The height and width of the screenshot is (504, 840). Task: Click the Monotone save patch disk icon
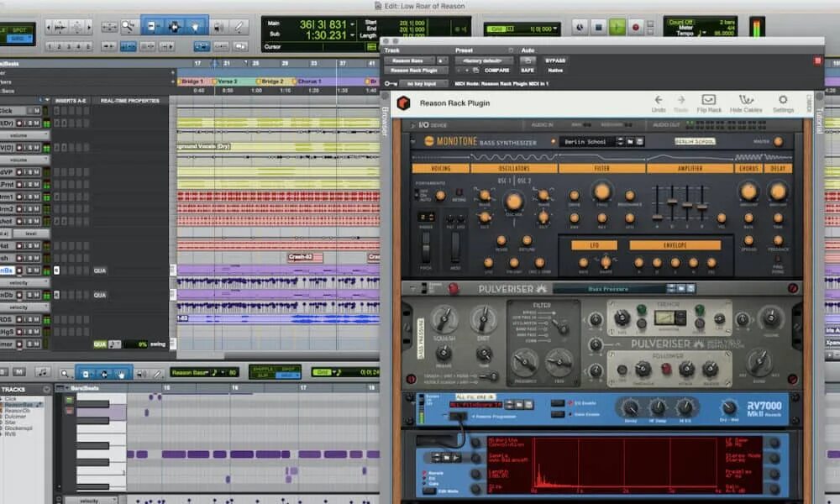point(639,141)
